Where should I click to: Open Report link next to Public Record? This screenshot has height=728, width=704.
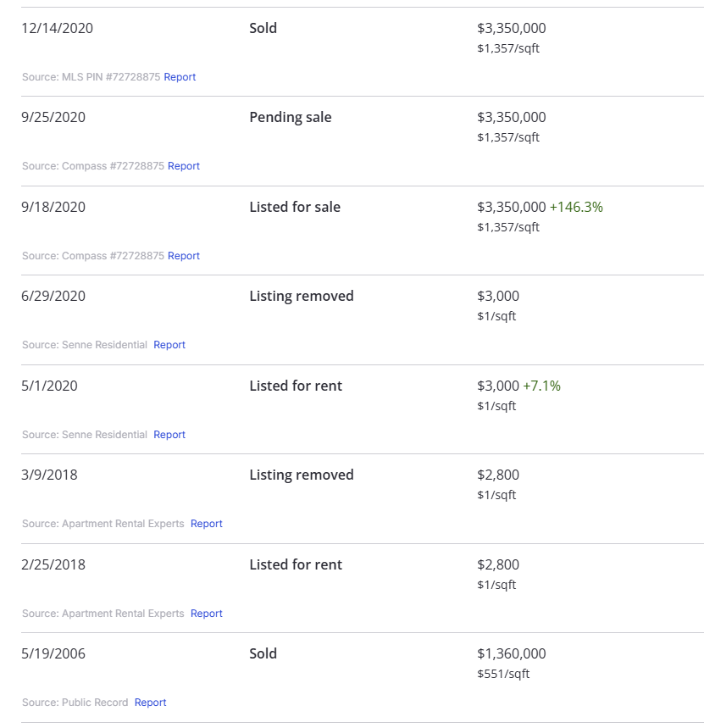(x=151, y=703)
